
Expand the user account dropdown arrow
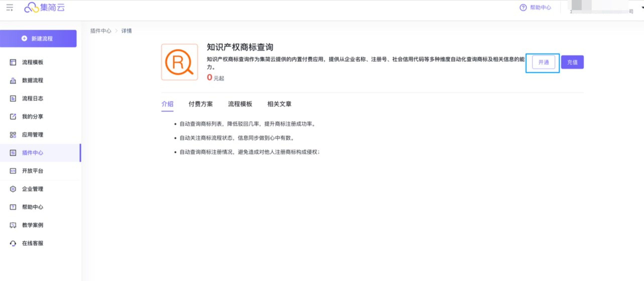click(642, 8)
